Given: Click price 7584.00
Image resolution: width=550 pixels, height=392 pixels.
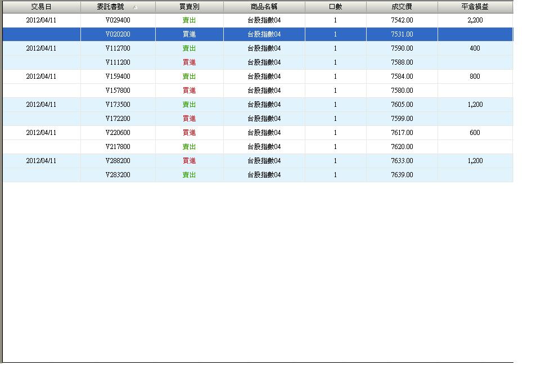Looking at the screenshot, I should click(402, 76).
